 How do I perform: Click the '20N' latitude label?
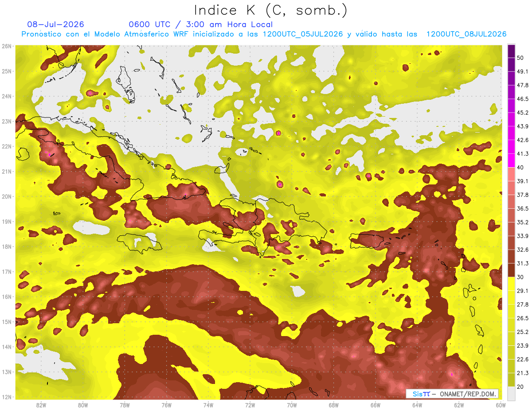click(x=6, y=196)
